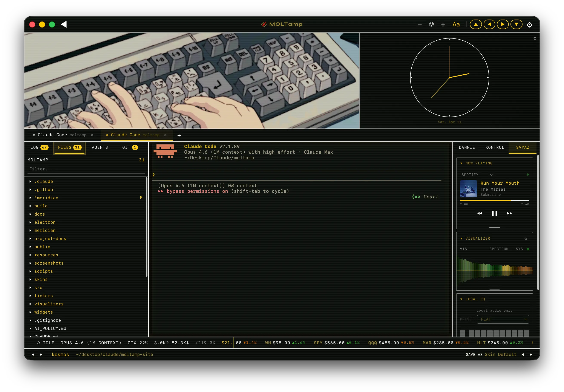Expand the .claude folder
This screenshot has height=392, width=564.
86,182
